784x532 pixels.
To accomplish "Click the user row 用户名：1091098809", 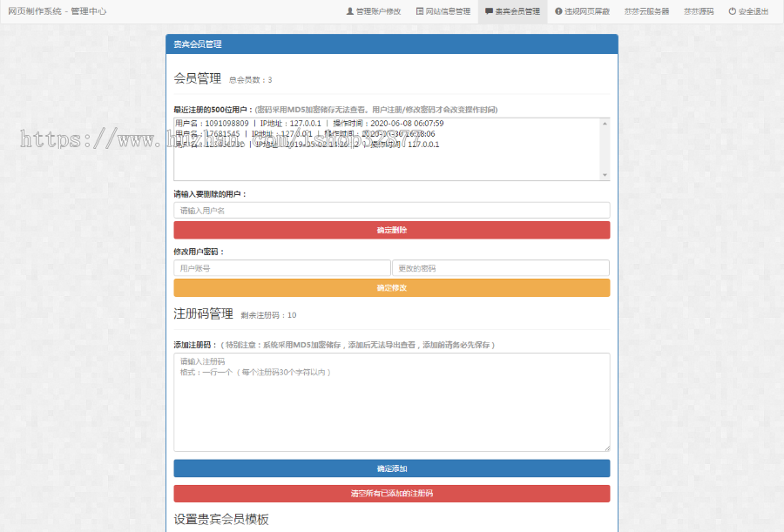I will tap(309, 124).
